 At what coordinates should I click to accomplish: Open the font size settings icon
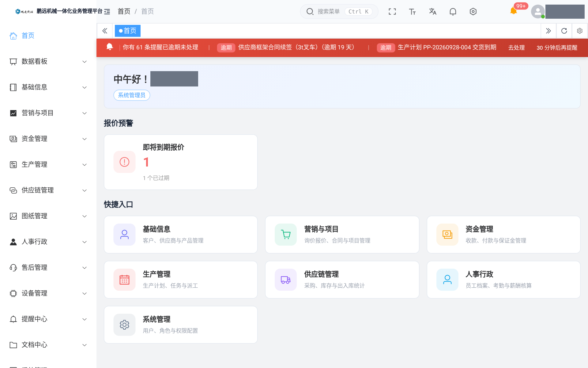(412, 12)
